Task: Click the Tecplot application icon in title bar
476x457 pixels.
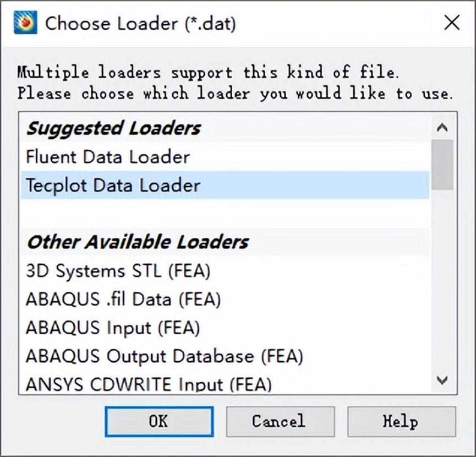Action: pyautogui.click(x=25, y=23)
